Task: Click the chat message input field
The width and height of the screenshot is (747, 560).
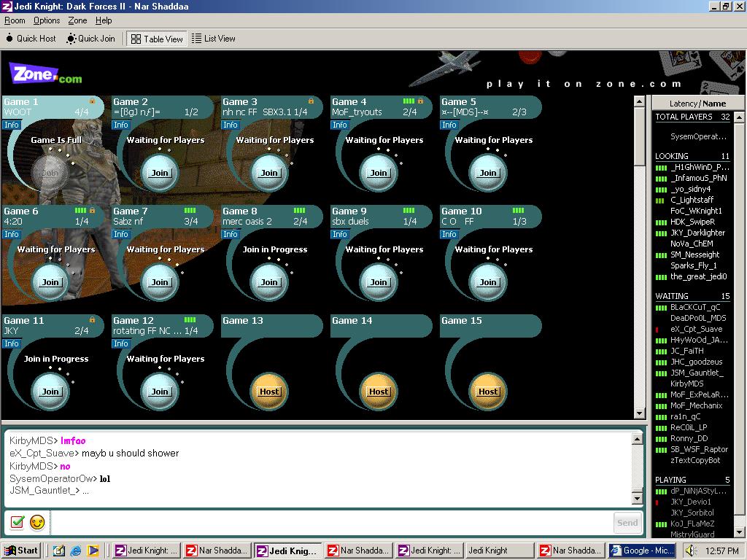Action: [x=332, y=522]
